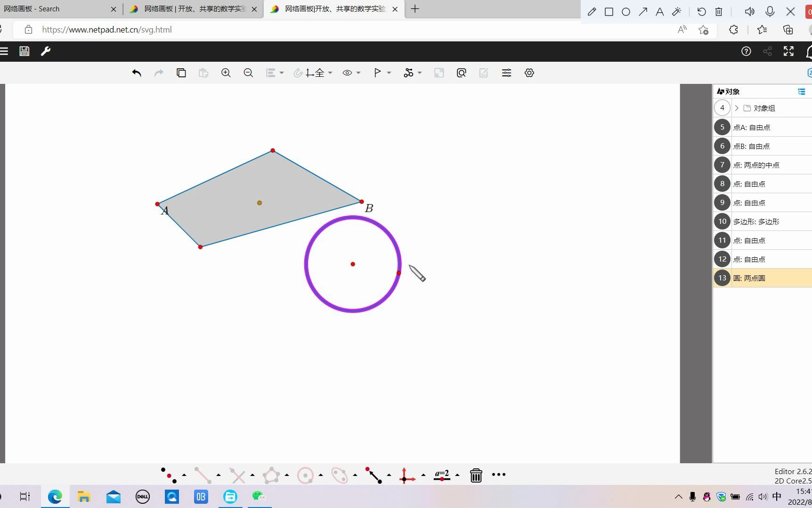Click the orange midpoint inside polygon

260,203
